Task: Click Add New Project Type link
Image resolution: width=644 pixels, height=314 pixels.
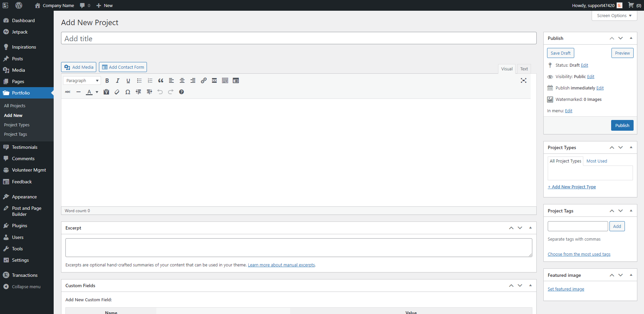Action: coord(572,187)
